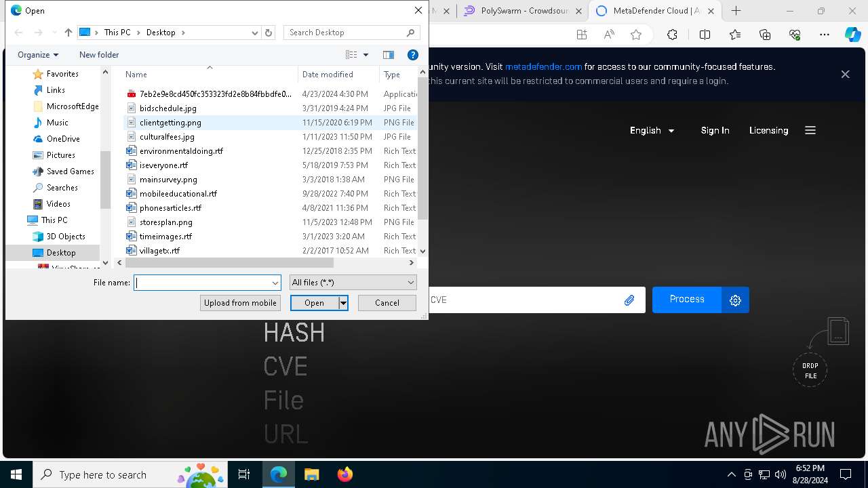This screenshot has width=868, height=488.
Task: Open Edge favorites list icon
Action: [735, 35]
